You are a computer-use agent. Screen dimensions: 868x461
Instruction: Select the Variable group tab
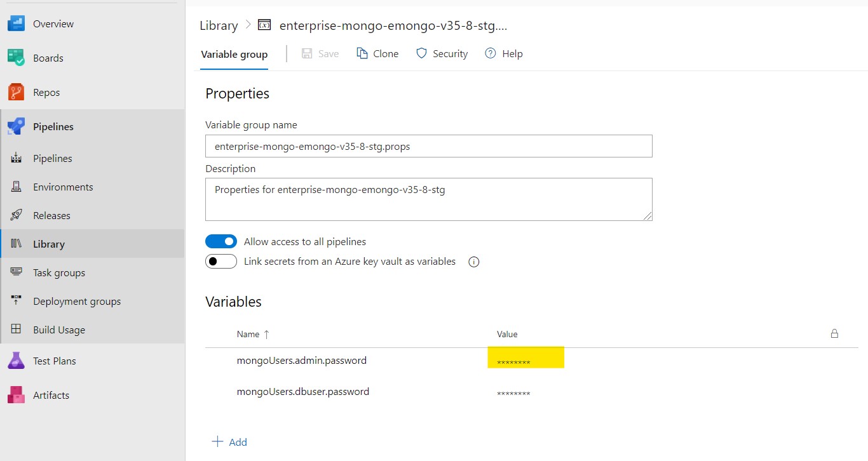pyautogui.click(x=234, y=54)
